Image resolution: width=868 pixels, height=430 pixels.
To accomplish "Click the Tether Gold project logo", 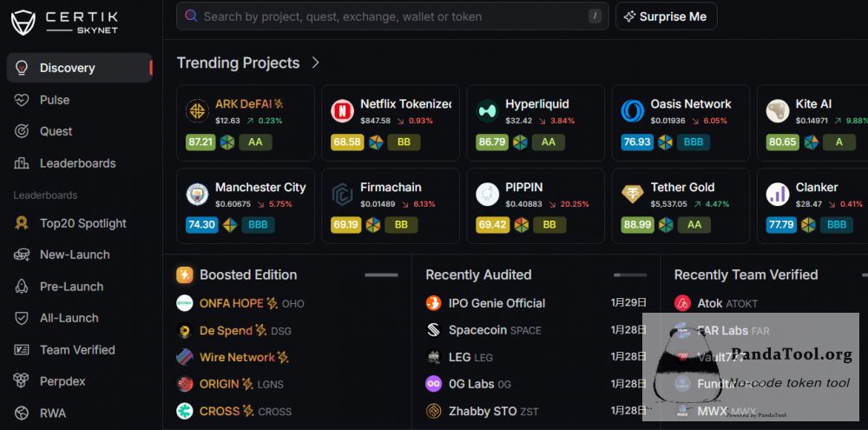I will point(633,194).
